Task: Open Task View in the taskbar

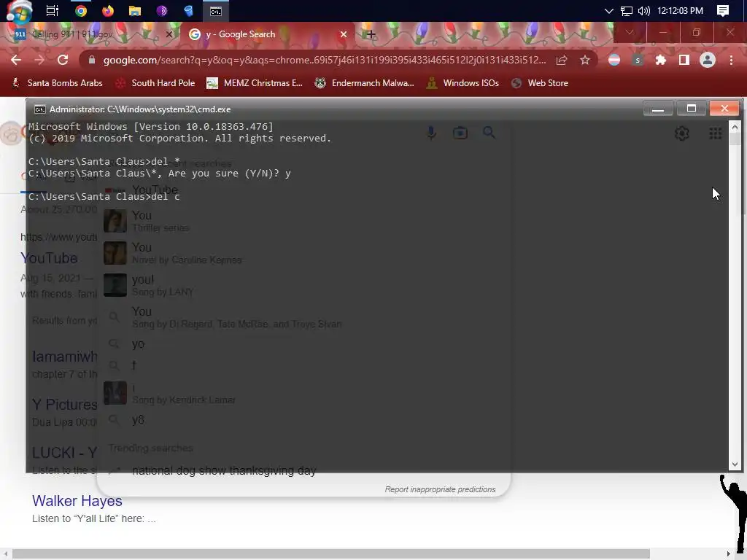Action: coord(52,10)
